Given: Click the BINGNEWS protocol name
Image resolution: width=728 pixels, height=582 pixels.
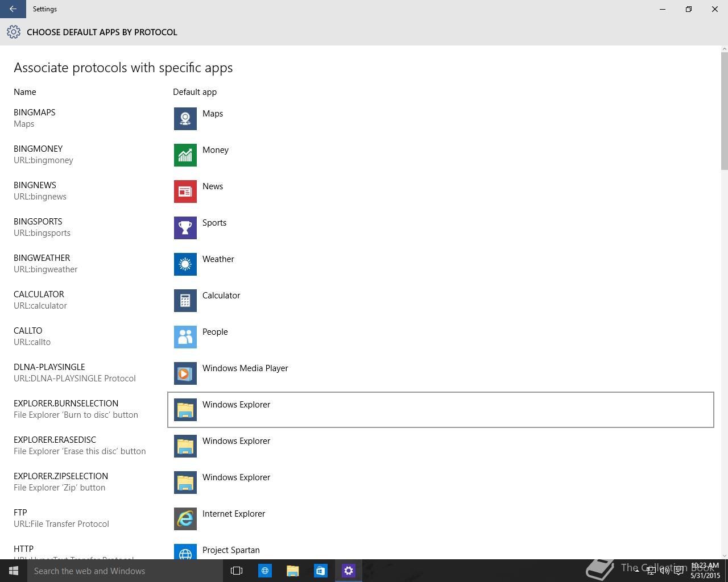Looking at the screenshot, I should tap(35, 185).
